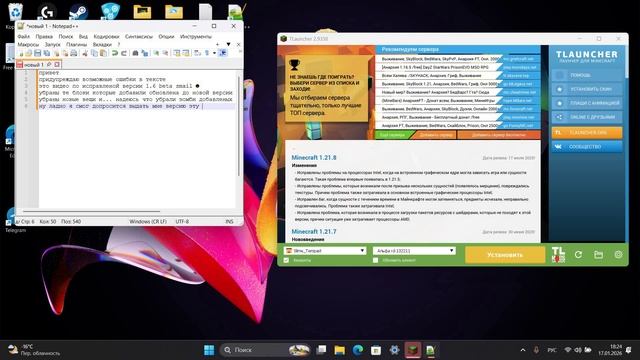Open the Правка menu
Screen dimensions: 640x360
coord(44,36)
